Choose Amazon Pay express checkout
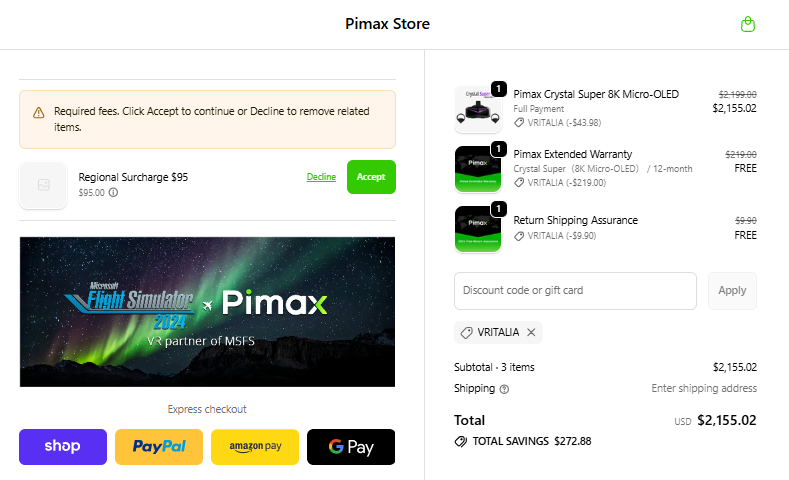Image resolution: width=789 pixels, height=480 pixels. pos(255,447)
